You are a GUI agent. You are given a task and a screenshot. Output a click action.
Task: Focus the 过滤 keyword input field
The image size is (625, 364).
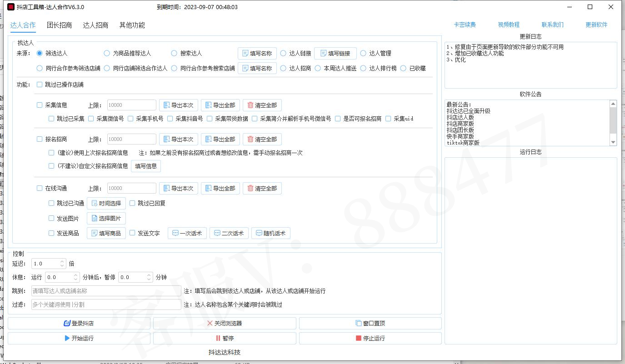106,304
